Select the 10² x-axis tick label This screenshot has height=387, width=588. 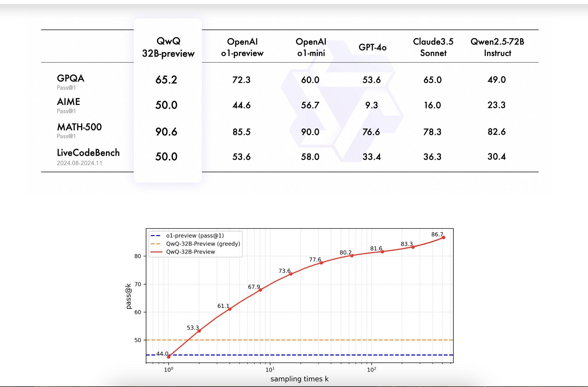point(371,370)
